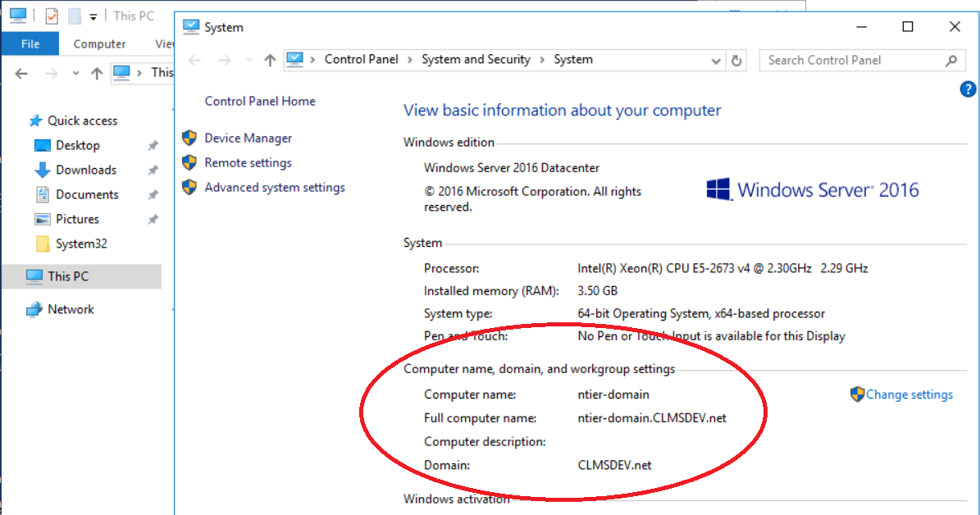Click the Up arrow in System window
This screenshot has height=515, width=980.
[x=270, y=60]
